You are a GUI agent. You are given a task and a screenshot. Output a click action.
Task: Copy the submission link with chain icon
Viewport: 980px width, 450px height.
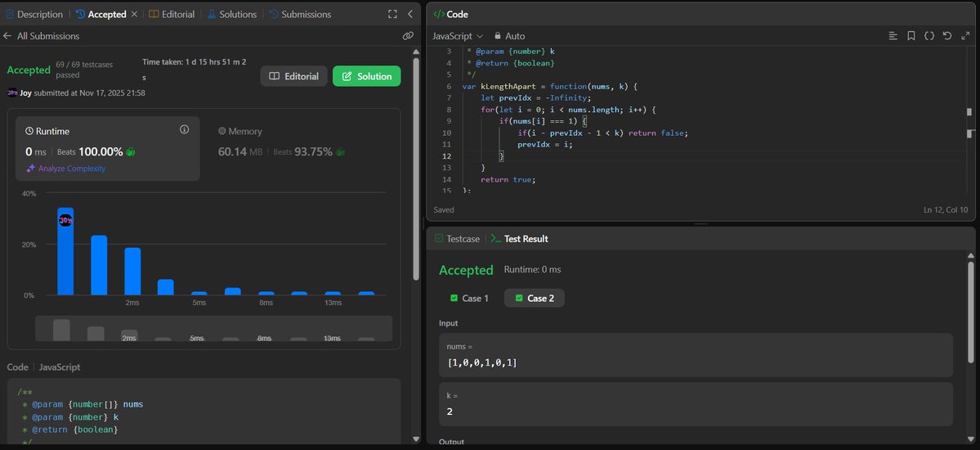(x=408, y=36)
